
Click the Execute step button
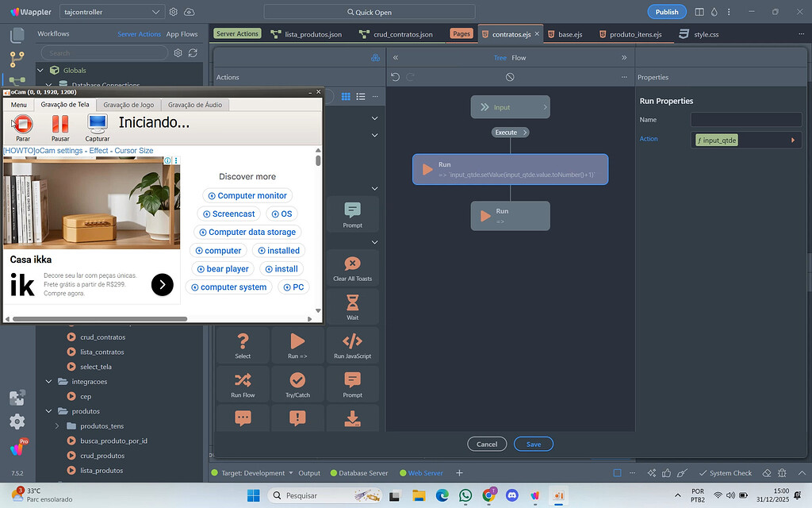tap(510, 133)
